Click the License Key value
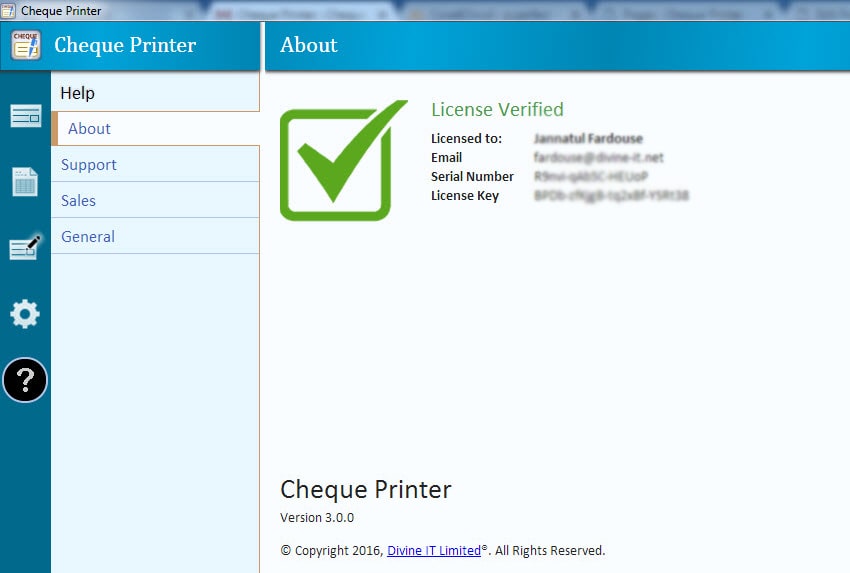 (611, 196)
